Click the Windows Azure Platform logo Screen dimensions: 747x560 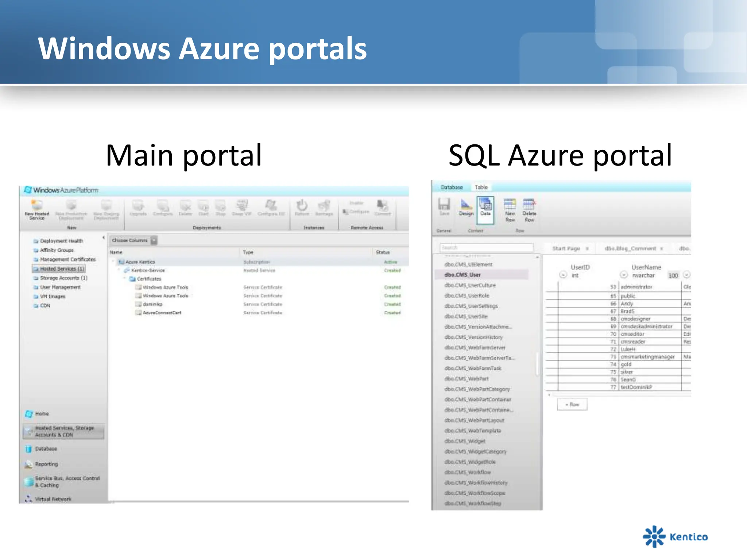coord(61,190)
